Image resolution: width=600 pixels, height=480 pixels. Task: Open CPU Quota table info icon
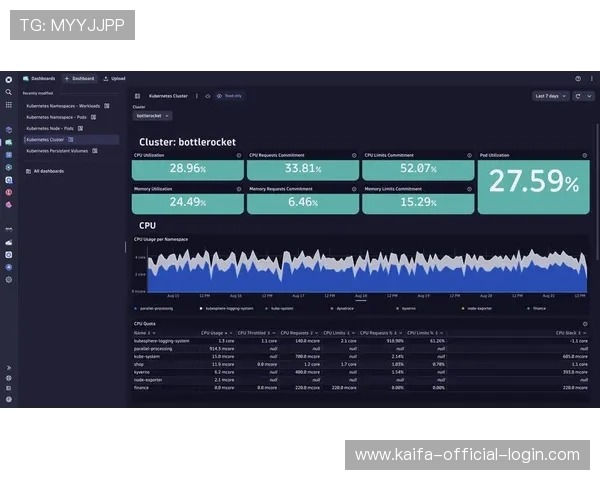click(585, 324)
